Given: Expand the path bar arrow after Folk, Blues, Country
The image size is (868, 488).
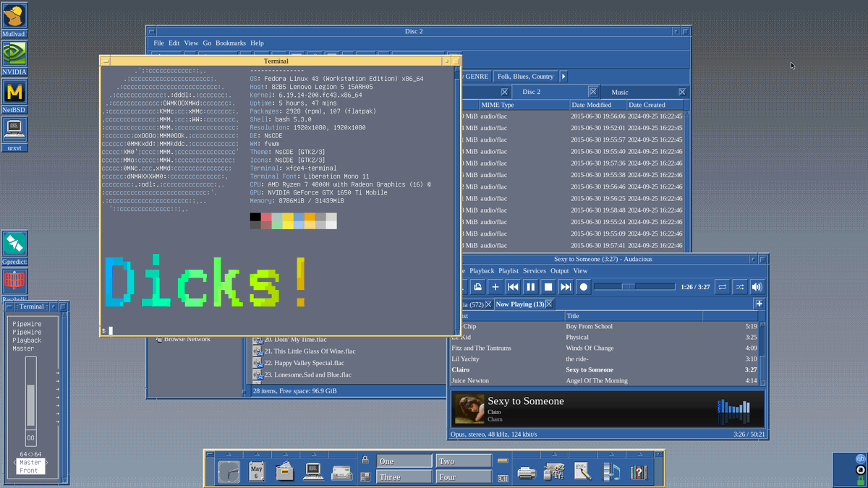Looking at the screenshot, I should [x=563, y=76].
